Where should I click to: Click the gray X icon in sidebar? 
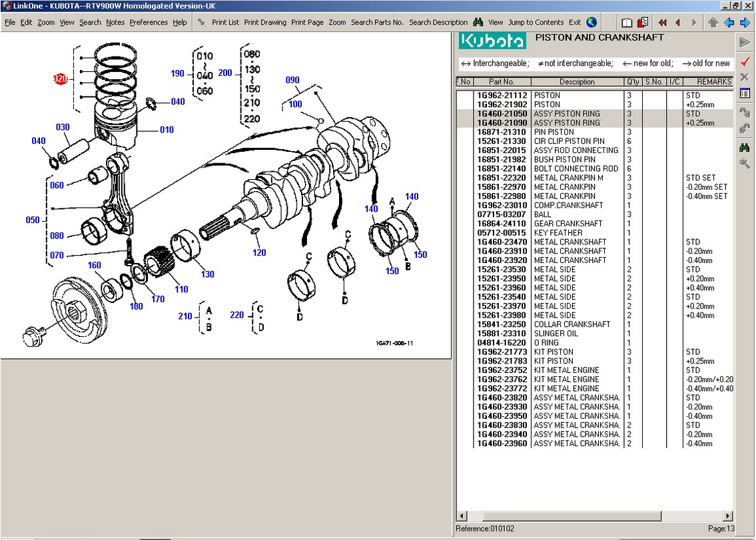pos(745,77)
